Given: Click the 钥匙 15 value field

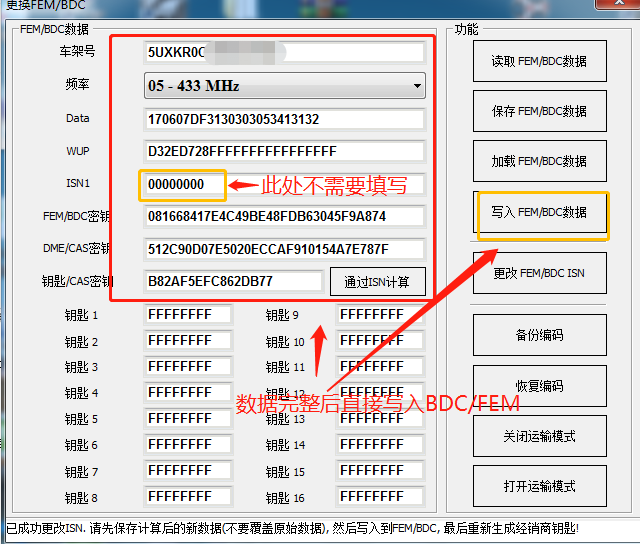Looking at the screenshot, I should (380, 471).
